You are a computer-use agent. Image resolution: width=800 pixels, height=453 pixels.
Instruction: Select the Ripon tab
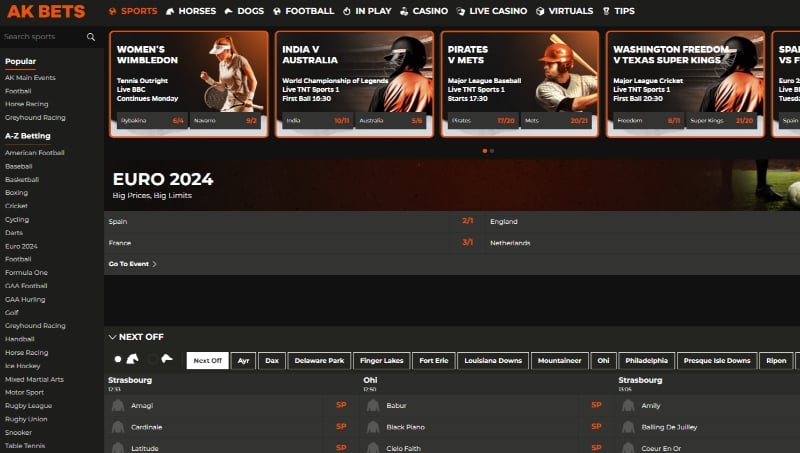[x=776, y=361]
